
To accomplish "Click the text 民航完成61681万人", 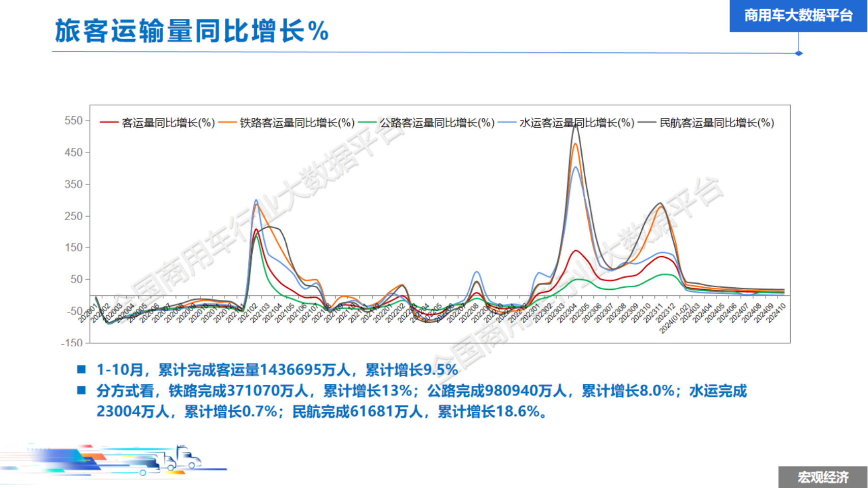I will (357, 411).
